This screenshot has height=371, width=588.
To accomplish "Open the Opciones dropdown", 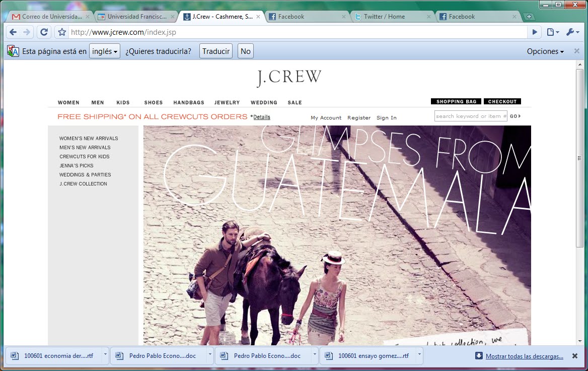I will click(x=545, y=51).
